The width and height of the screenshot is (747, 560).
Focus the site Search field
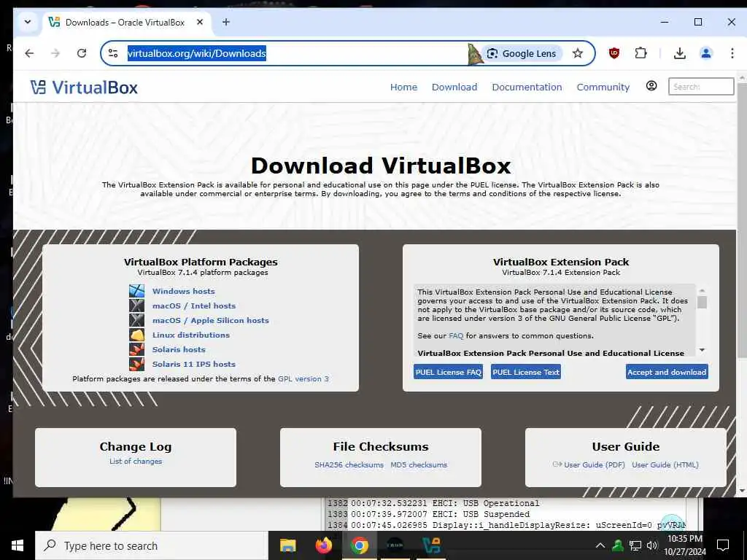(x=701, y=87)
